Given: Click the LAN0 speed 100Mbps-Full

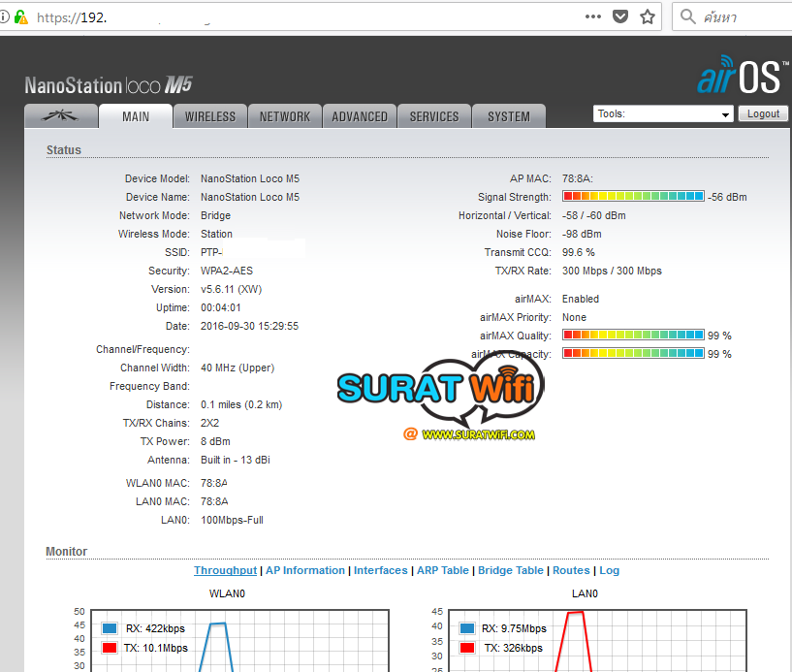Looking at the screenshot, I should click(232, 520).
